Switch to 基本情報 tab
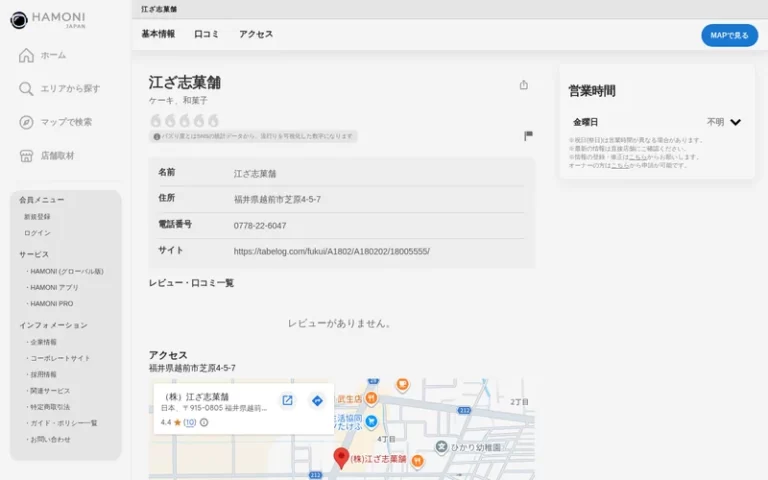Image resolution: width=768 pixels, height=480 pixels. pos(158,34)
